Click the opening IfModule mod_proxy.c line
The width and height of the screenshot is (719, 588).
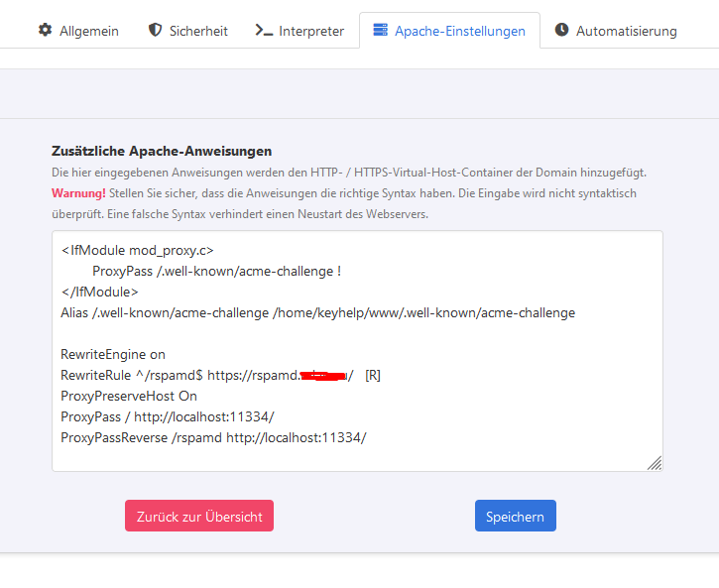[x=137, y=250]
